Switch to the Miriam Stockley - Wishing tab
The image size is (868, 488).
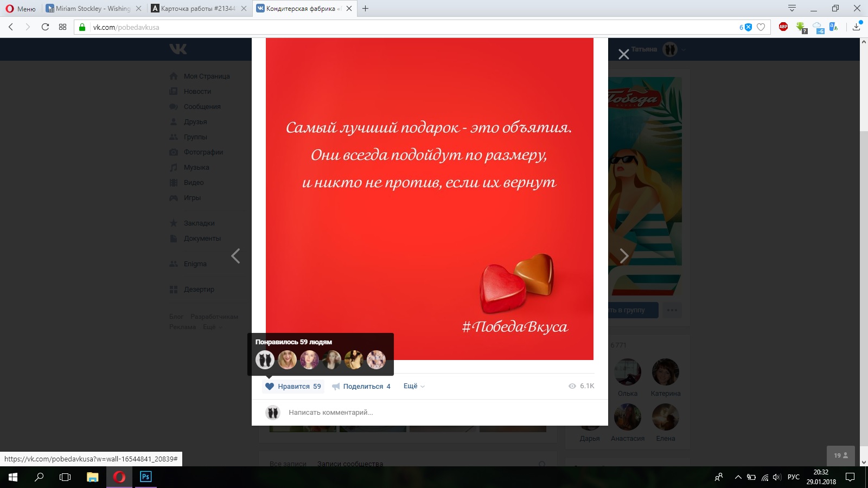(93, 9)
